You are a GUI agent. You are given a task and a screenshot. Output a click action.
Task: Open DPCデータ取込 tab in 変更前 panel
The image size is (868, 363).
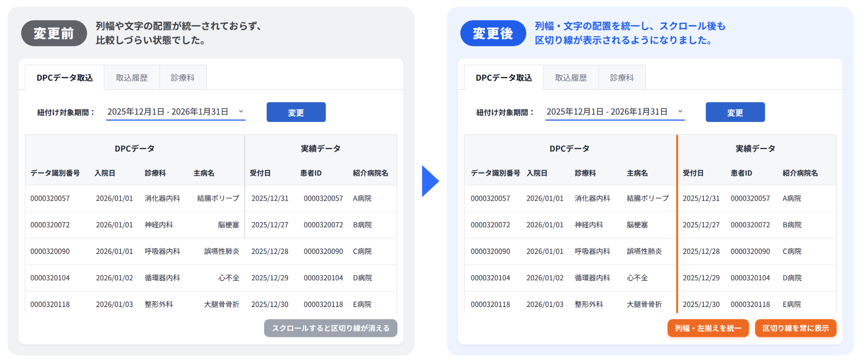point(65,78)
